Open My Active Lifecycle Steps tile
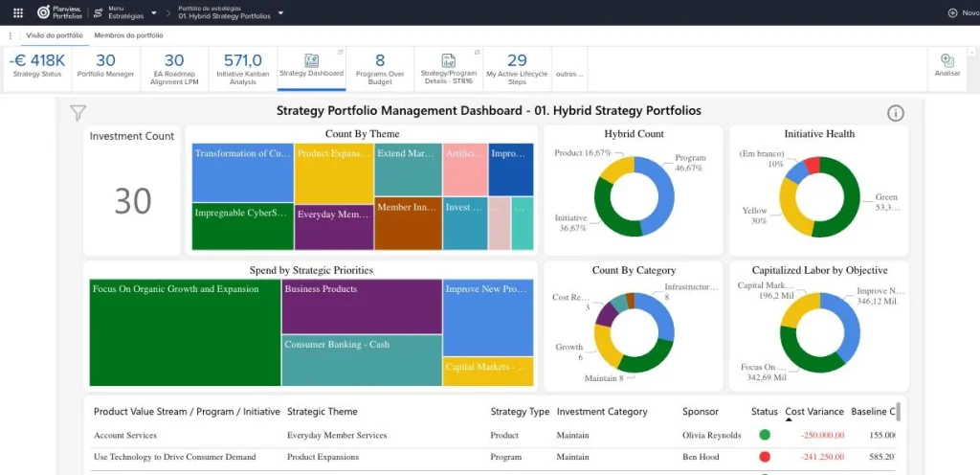The width and height of the screenshot is (980, 475). point(517,68)
